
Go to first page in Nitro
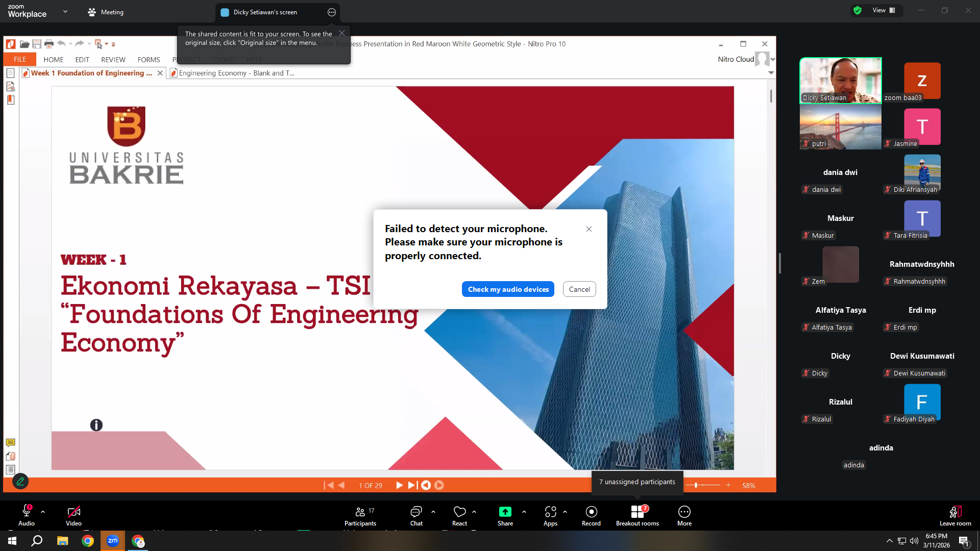click(328, 485)
